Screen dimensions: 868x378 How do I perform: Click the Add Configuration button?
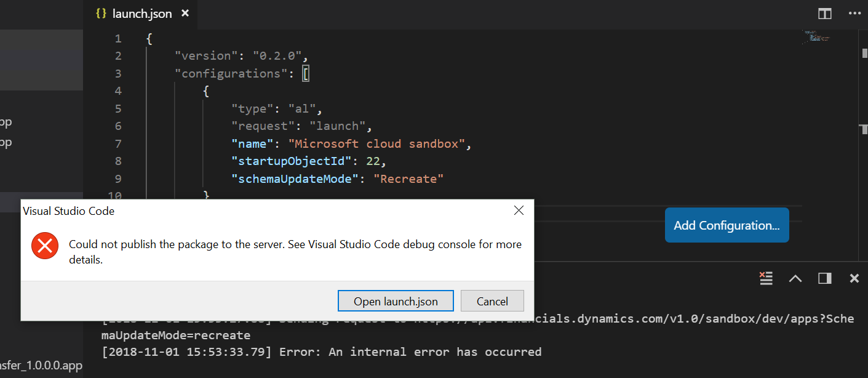(x=727, y=225)
